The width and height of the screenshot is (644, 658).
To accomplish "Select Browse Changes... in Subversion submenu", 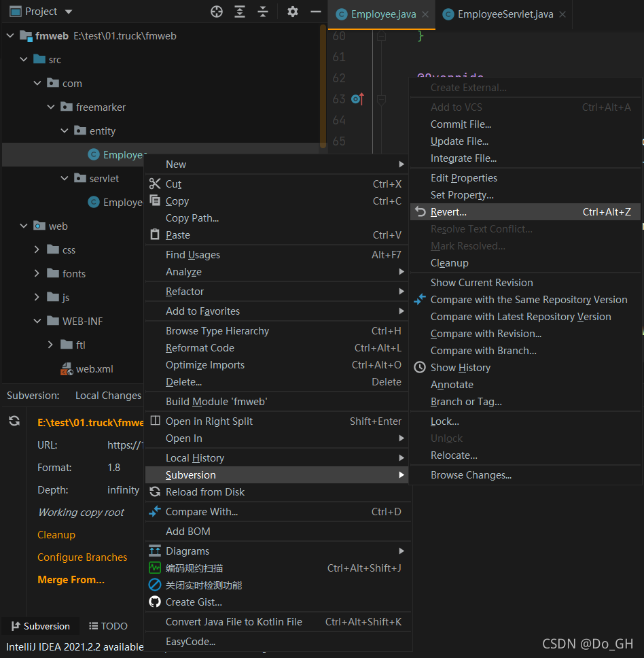I will point(525,475).
